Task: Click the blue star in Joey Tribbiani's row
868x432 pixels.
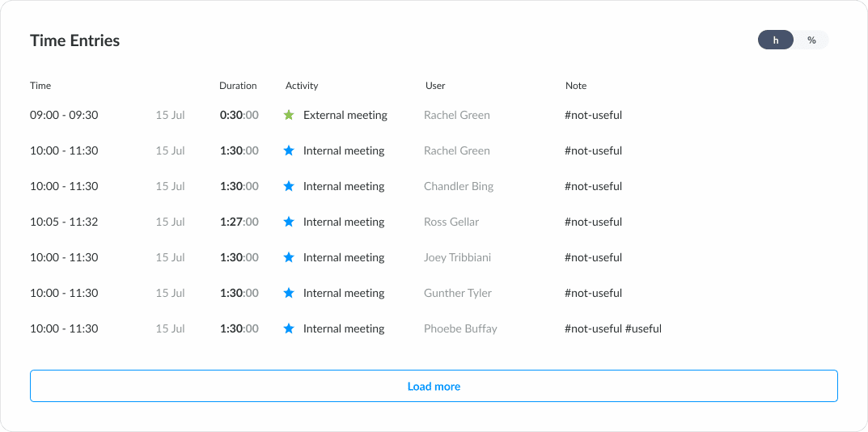Action: click(x=289, y=257)
